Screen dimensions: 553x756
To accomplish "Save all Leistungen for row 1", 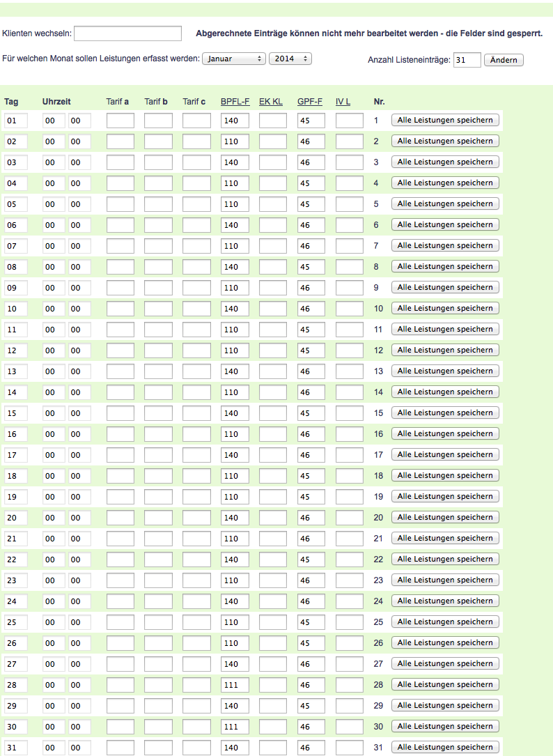I will point(445,120).
